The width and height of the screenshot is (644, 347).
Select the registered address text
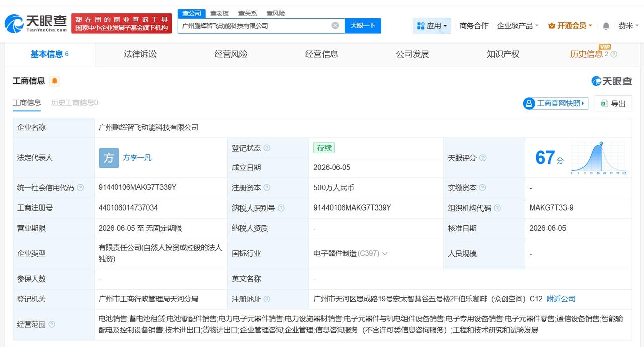pyautogui.click(x=428, y=299)
